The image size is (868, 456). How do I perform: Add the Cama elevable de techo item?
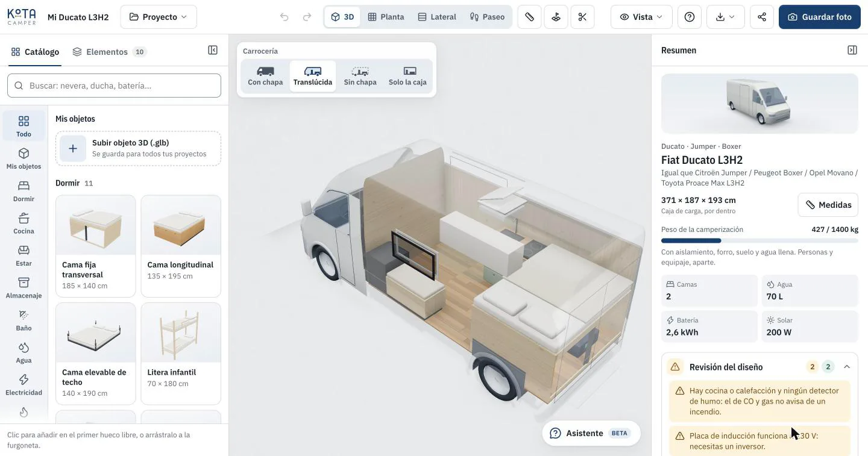pos(95,354)
